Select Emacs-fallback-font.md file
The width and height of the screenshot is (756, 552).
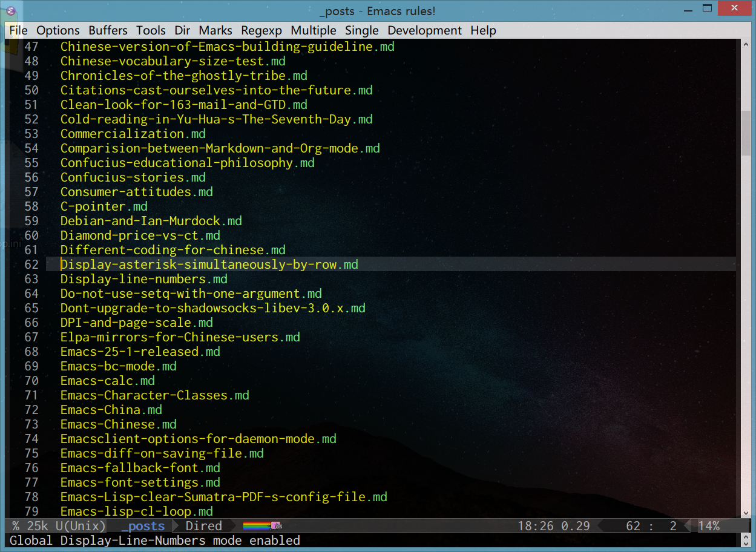pyautogui.click(x=140, y=468)
